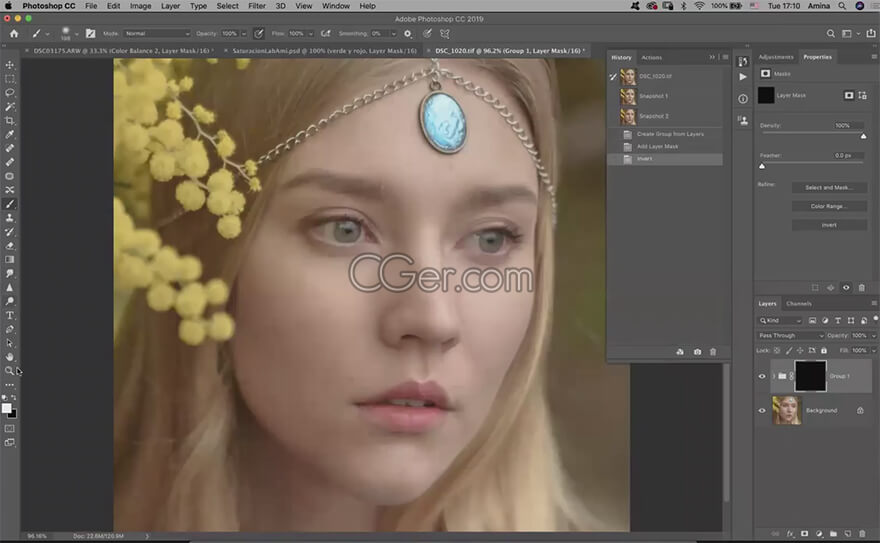Add a layer mask from Layers footer
The image size is (880, 543).
click(x=804, y=533)
